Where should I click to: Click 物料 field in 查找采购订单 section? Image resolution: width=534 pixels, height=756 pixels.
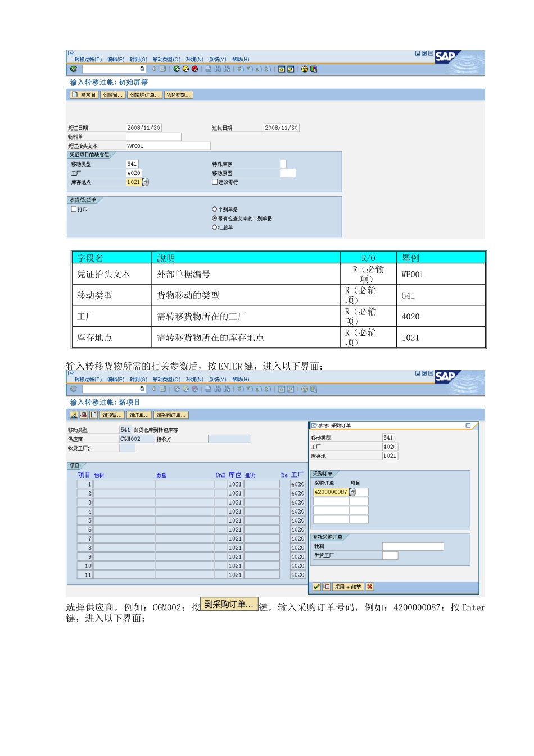click(413, 546)
